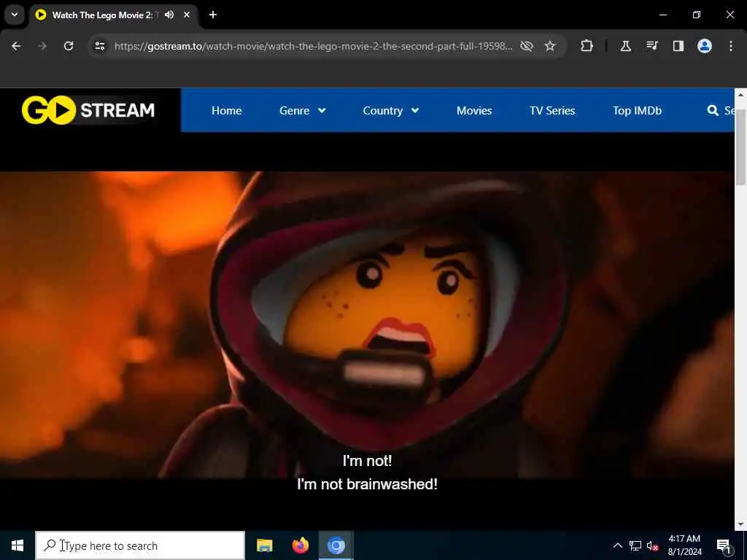Open the tab search dropdown arrow
The image size is (747, 560).
pyautogui.click(x=15, y=15)
